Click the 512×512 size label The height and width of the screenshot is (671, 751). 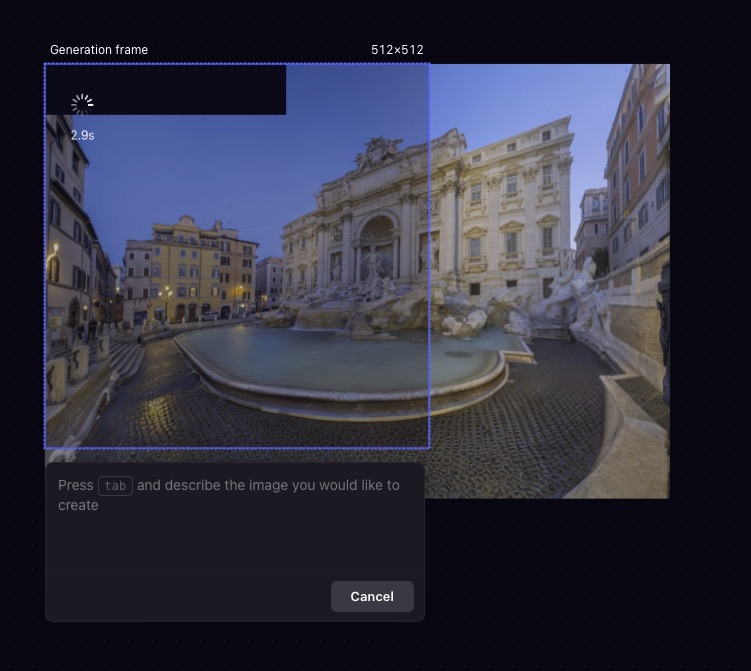tap(397, 50)
